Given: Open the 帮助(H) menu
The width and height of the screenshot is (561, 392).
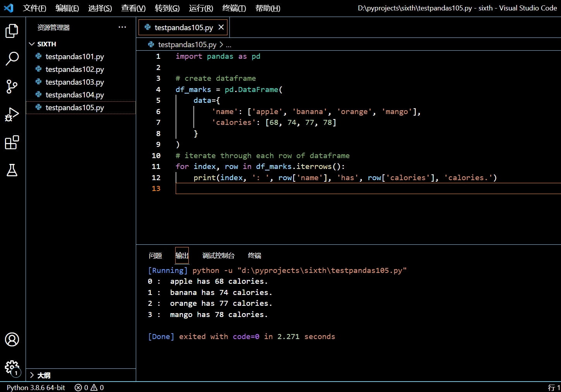Looking at the screenshot, I should [268, 8].
